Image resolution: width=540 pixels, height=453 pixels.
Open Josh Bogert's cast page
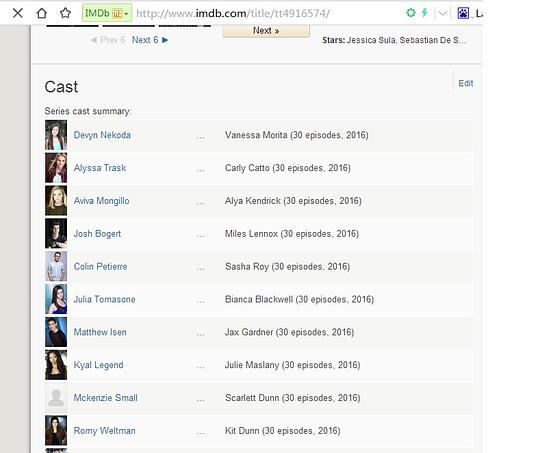pyautogui.click(x=97, y=234)
